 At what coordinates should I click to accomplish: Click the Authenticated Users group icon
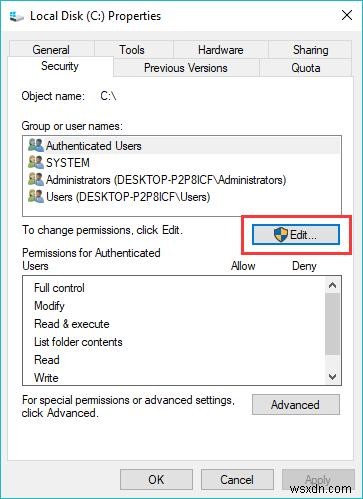point(36,145)
